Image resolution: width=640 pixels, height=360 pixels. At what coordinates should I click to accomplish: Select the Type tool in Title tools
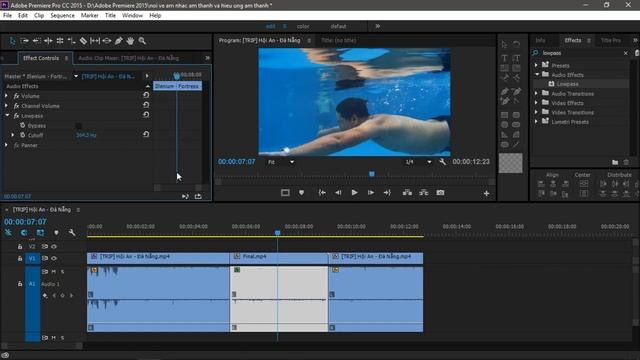coord(504,58)
